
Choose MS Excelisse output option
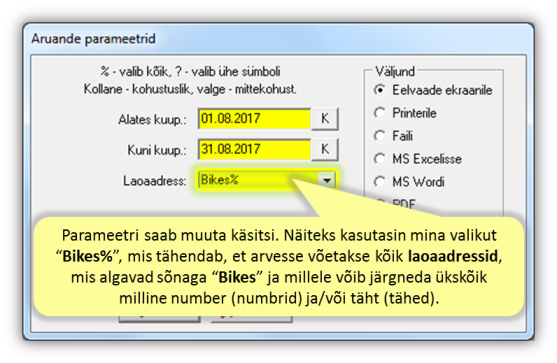[418, 159]
